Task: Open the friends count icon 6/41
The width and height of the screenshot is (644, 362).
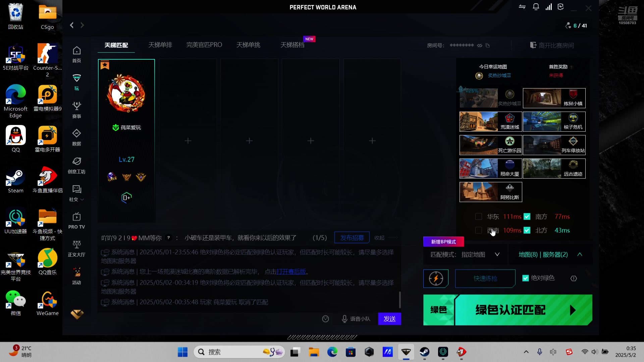Action: [568, 25]
